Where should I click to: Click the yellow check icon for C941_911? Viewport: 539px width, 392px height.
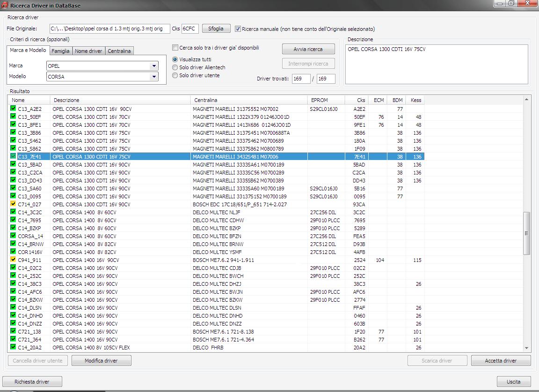coord(13,260)
